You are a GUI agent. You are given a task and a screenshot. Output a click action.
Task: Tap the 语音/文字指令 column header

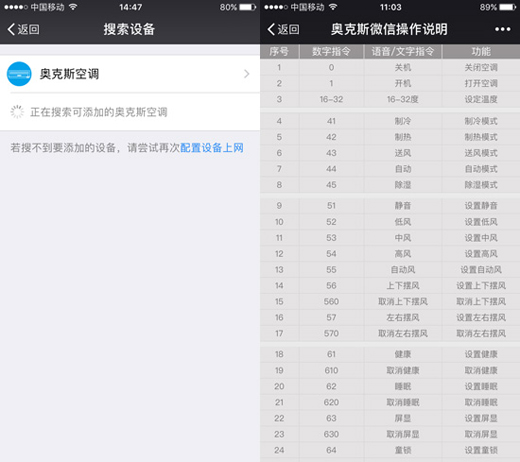coord(403,51)
